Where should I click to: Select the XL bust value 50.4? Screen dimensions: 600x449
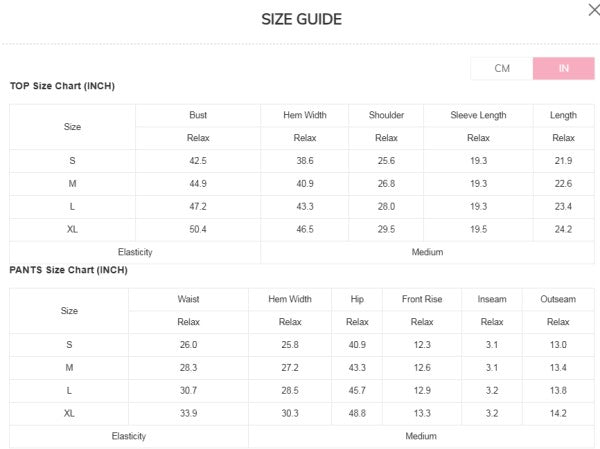click(197, 229)
